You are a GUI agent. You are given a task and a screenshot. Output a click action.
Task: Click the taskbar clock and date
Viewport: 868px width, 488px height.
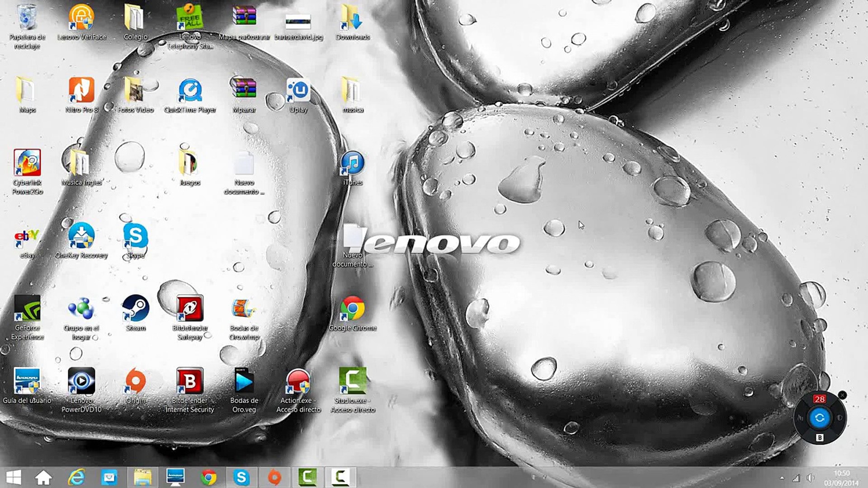[841, 478]
